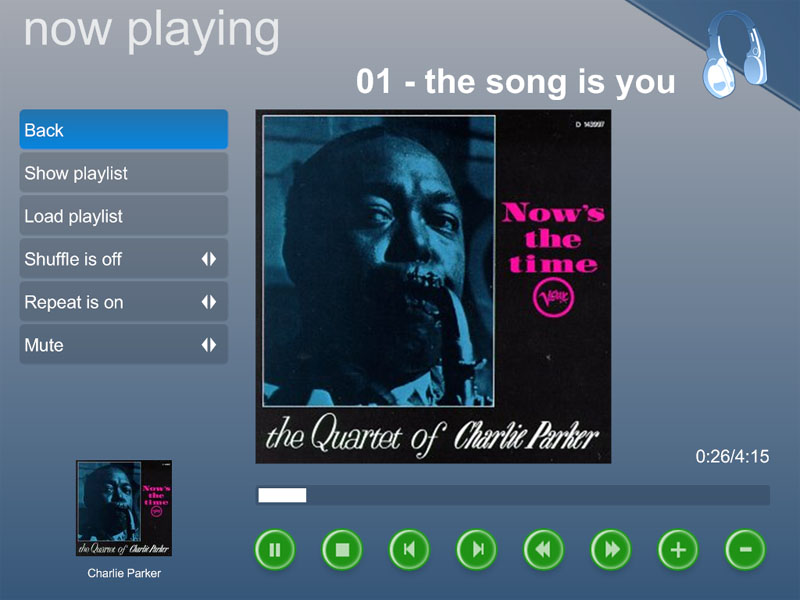800x600 pixels.
Task: Click the headphones icon
Action: [x=734, y=55]
